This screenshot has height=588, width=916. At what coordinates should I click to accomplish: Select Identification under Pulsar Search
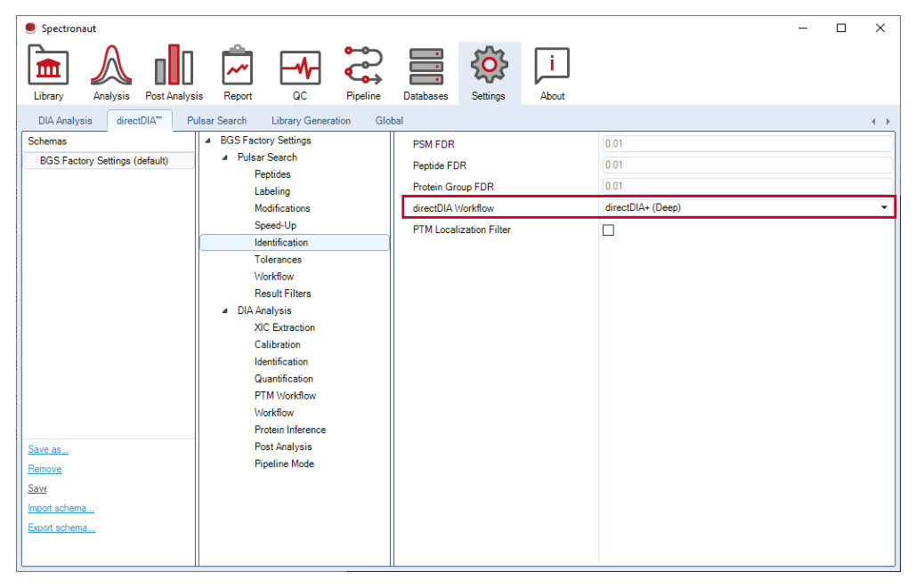[x=295, y=242]
